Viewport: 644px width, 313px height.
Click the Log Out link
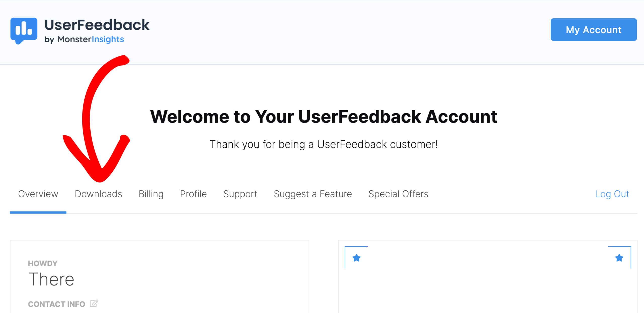click(612, 194)
